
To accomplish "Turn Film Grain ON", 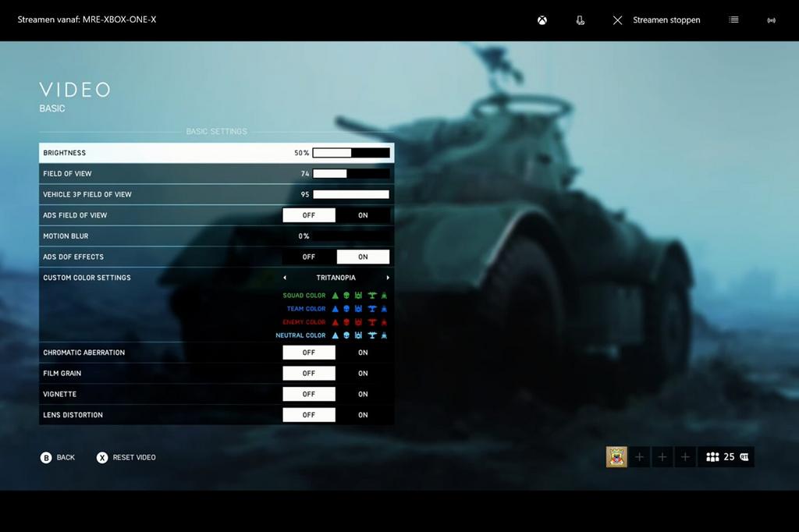I will point(363,374).
